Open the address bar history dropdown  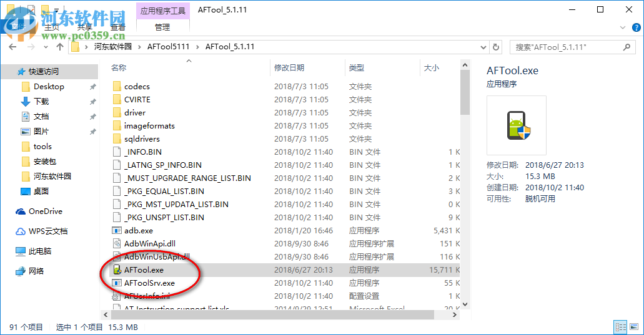coord(483,47)
